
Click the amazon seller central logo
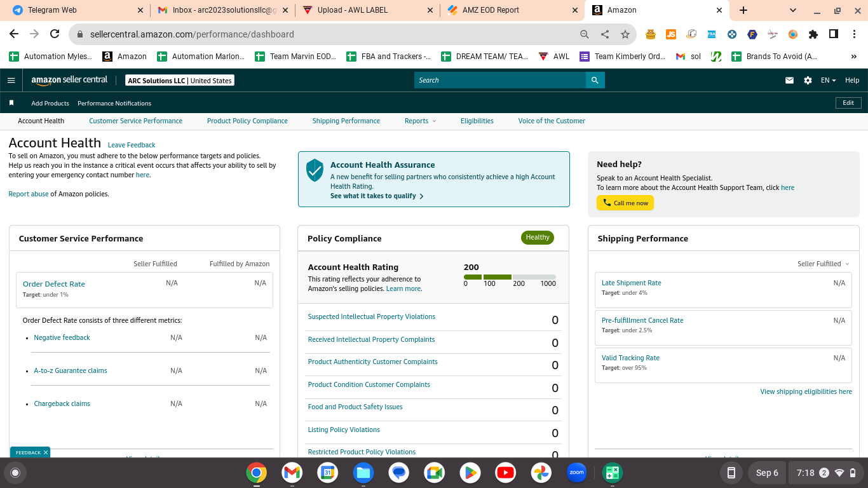pyautogui.click(x=69, y=80)
